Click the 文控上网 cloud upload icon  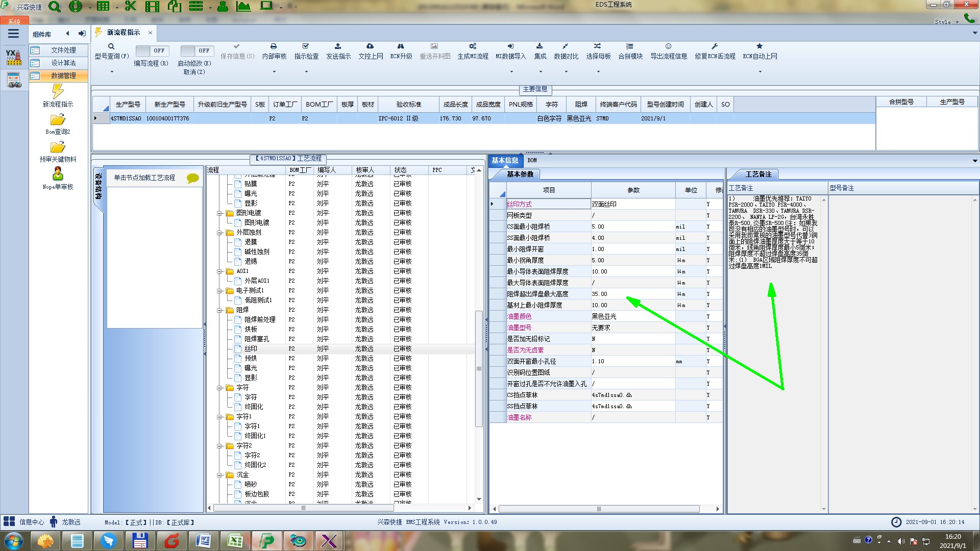pos(370,46)
